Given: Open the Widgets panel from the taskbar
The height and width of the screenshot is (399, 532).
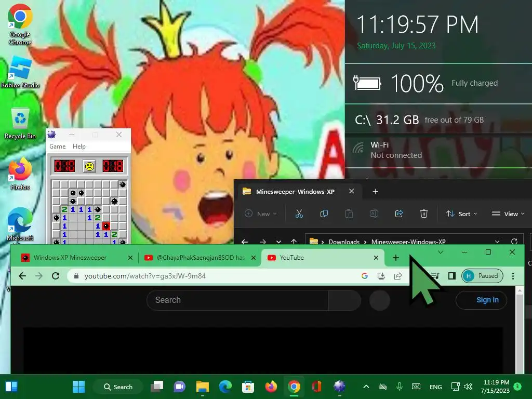Looking at the screenshot, I should point(11,387).
